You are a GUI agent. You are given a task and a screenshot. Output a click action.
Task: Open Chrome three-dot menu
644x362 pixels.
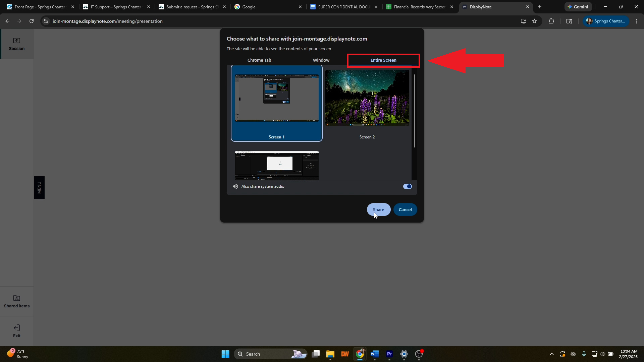(637, 21)
